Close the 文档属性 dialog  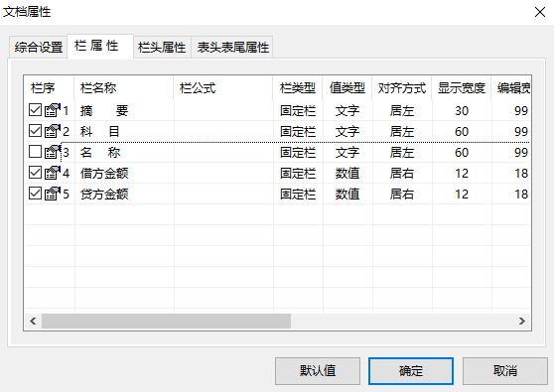click(x=539, y=12)
